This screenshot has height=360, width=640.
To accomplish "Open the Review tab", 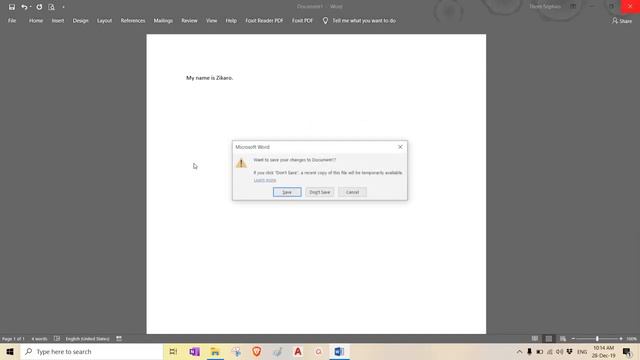I will [189, 20].
